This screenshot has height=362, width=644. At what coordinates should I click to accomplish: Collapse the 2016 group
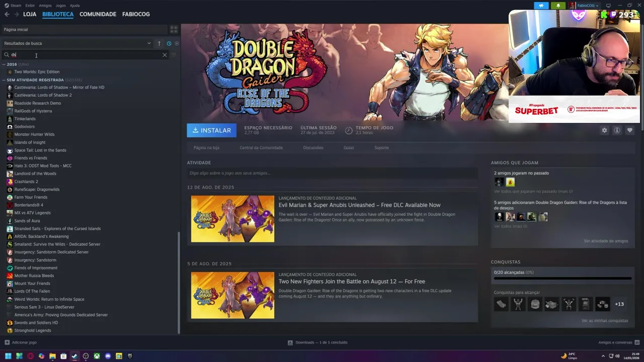[x=4, y=64]
